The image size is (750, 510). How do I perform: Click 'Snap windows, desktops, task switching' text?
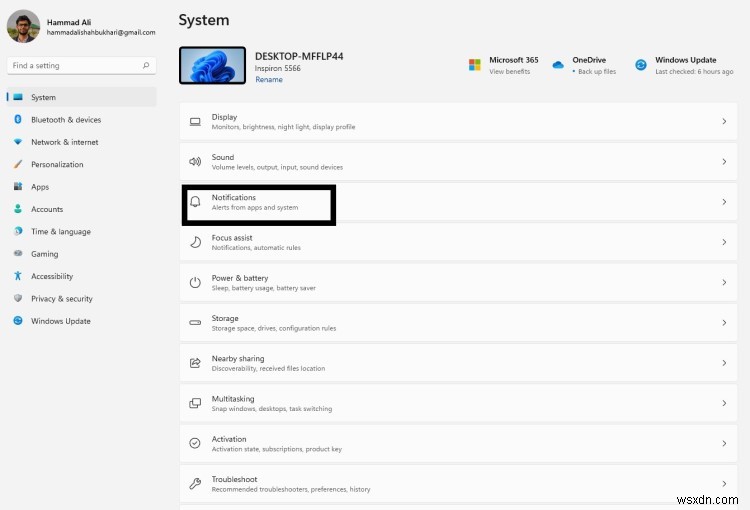[x=272, y=409]
